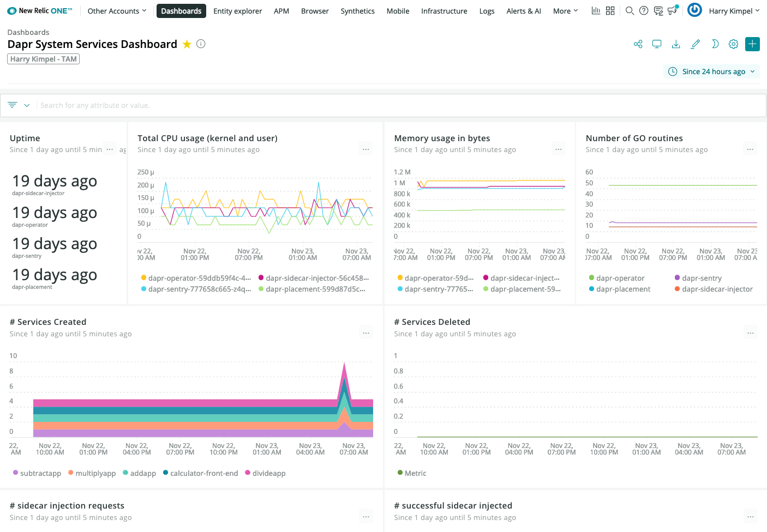Image resolution: width=767 pixels, height=532 pixels.
Task: Open TV presentation mode via monitor icon
Action: (x=657, y=44)
